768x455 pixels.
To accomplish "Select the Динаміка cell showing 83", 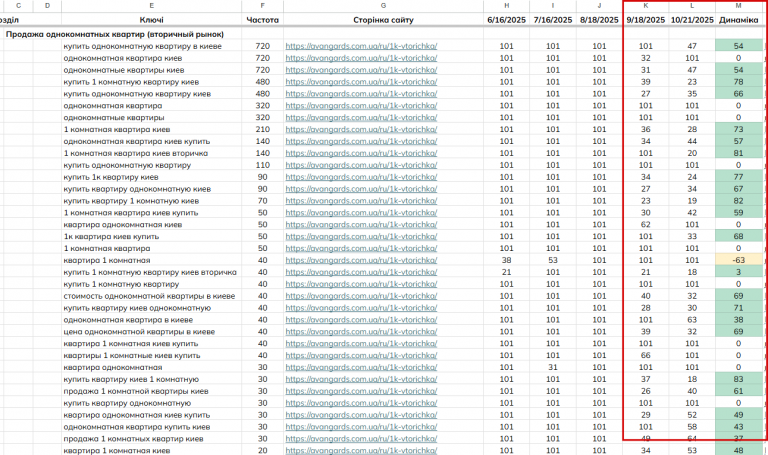I will [x=738, y=379].
